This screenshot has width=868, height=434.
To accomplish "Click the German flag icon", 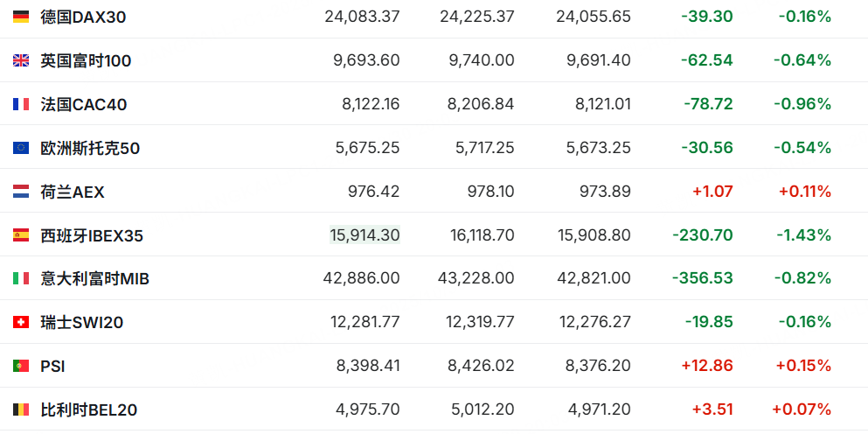I will (21, 17).
